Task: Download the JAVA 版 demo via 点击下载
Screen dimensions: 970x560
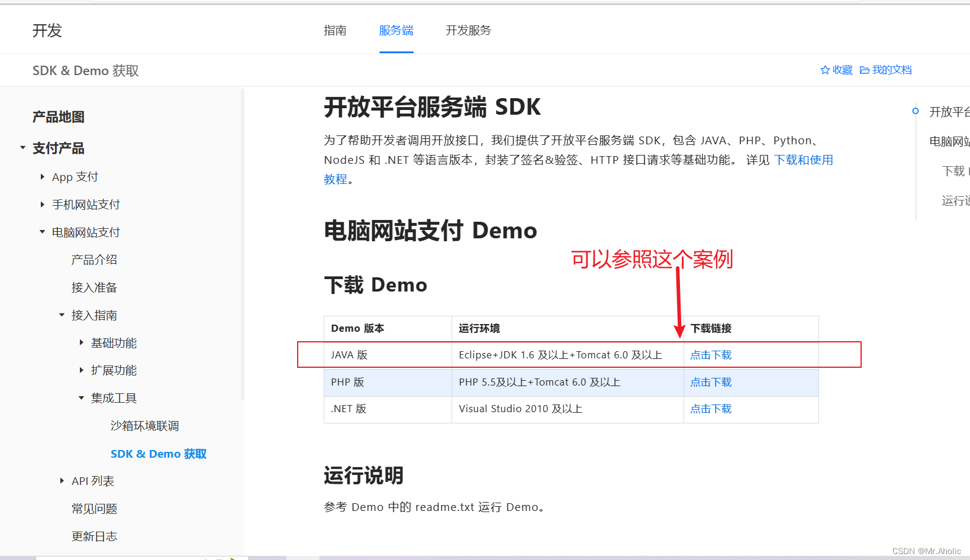Action: click(711, 355)
